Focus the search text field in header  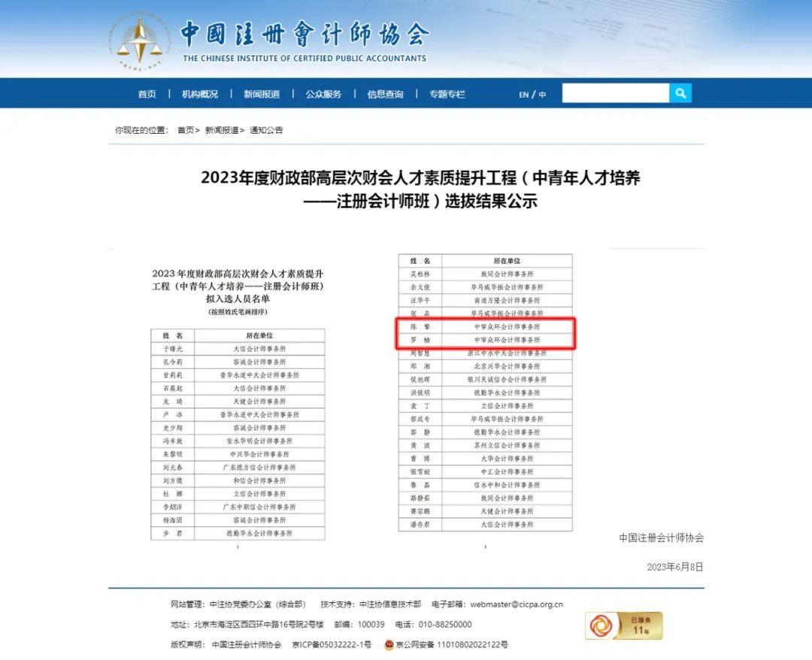615,93
